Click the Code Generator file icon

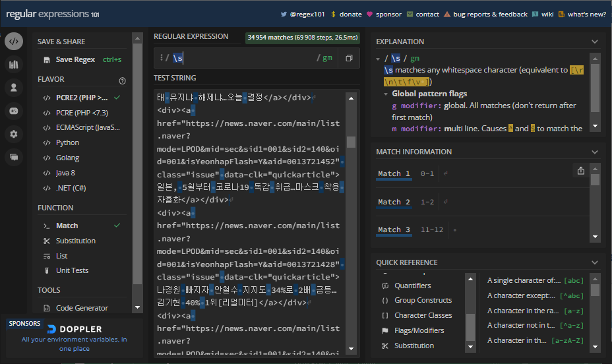(47, 308)
